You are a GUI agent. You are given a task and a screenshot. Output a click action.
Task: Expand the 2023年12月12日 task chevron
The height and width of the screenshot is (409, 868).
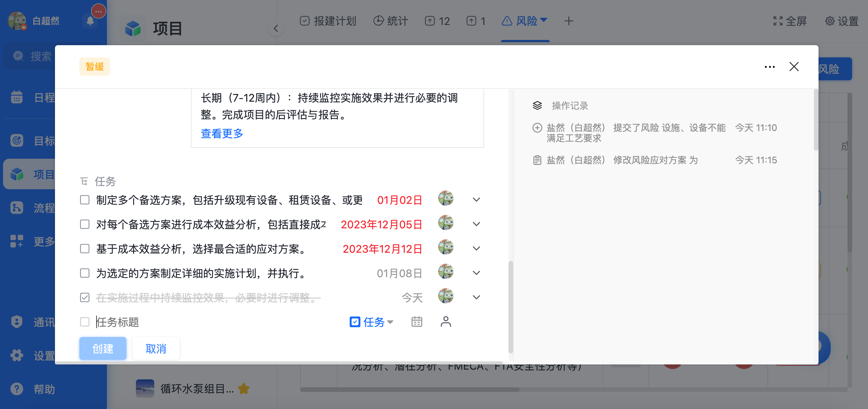pyautogui.click(x=476, y=248)
